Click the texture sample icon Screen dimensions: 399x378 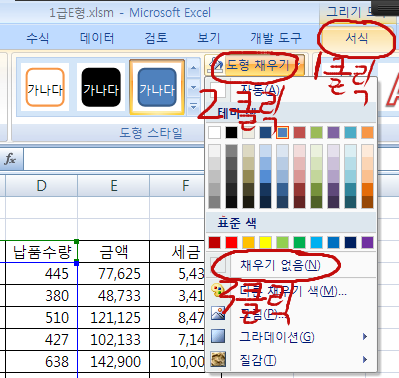(218, 359)
